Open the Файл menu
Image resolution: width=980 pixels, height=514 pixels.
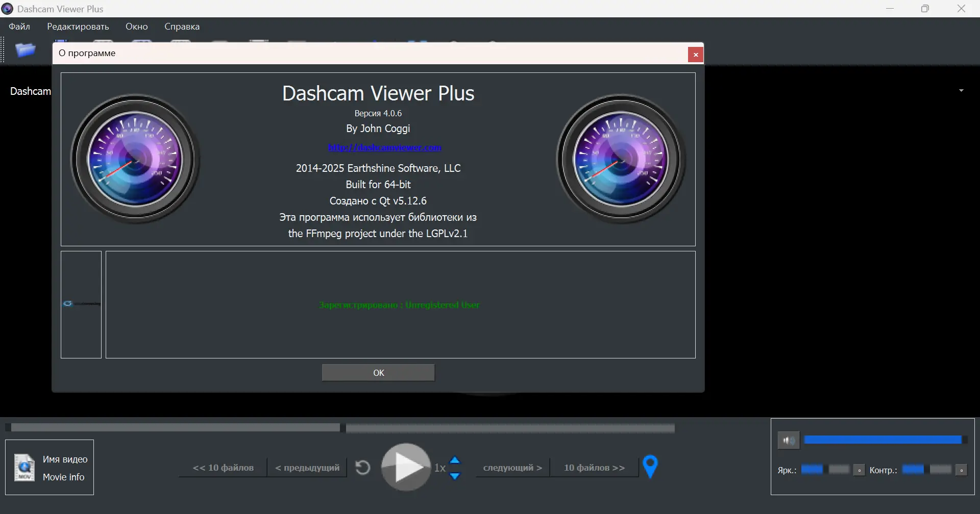pos(19,26)
